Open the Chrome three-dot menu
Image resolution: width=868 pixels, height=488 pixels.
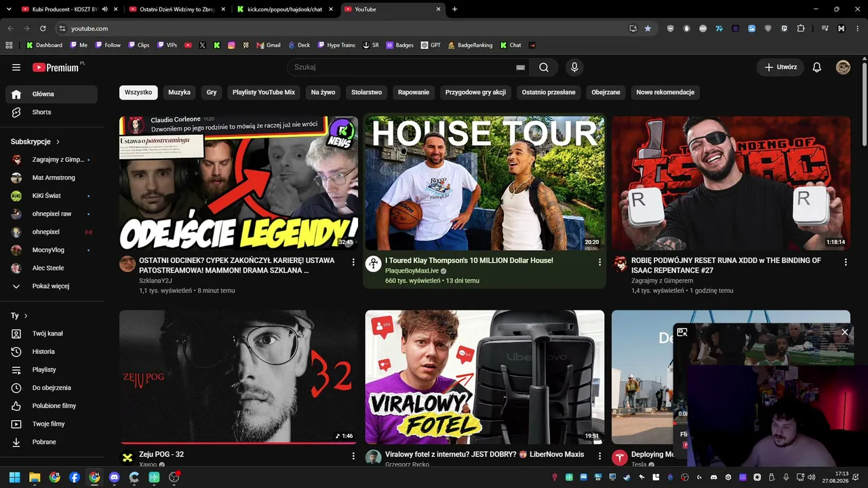click(857, 28)
